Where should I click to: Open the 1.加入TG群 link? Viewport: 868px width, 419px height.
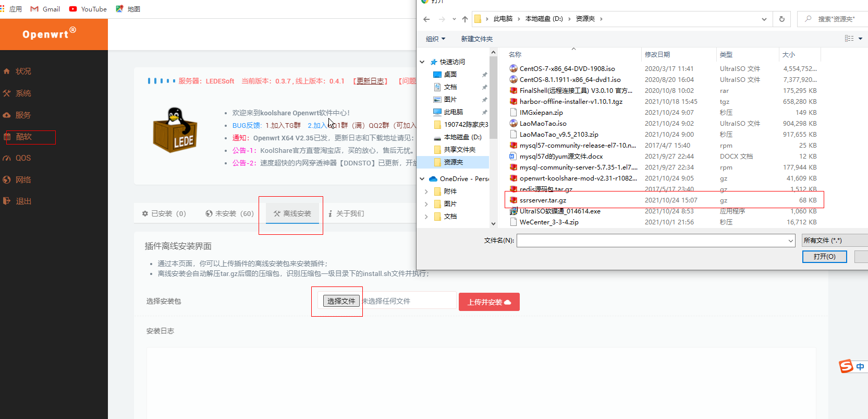point(283,126)
